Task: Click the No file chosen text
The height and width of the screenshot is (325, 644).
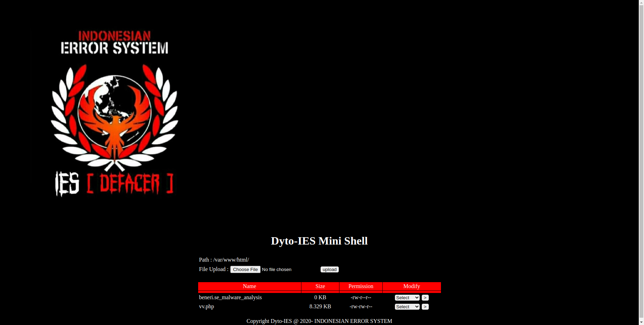Action: 277,270
